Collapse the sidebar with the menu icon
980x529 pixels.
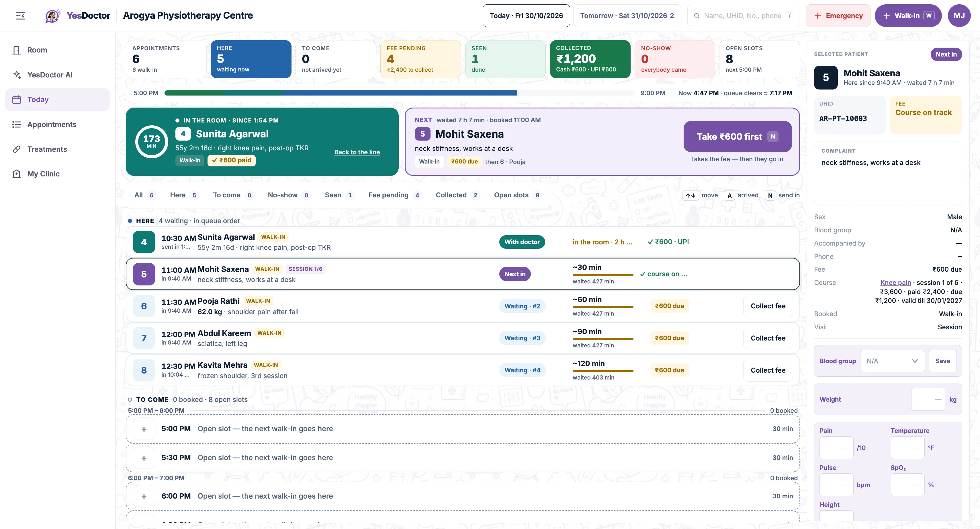click(x=21, y=15)
